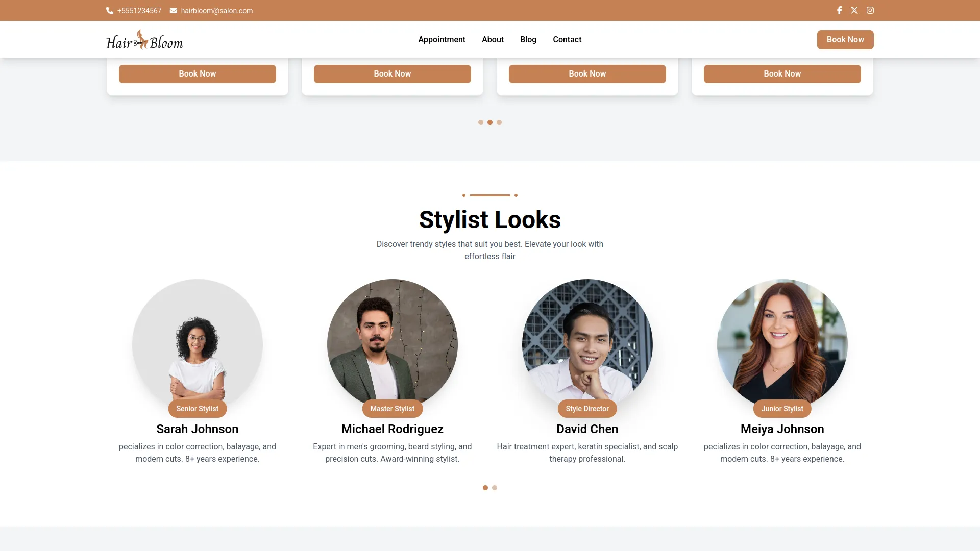Select second stylist carousel dot

(495, 488)
